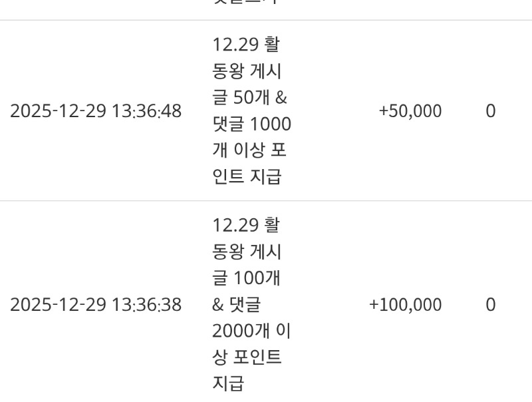Viewport: 532px width, 402px height.
Task: Click the "& 댓글" text line
Action: point(236,304)
